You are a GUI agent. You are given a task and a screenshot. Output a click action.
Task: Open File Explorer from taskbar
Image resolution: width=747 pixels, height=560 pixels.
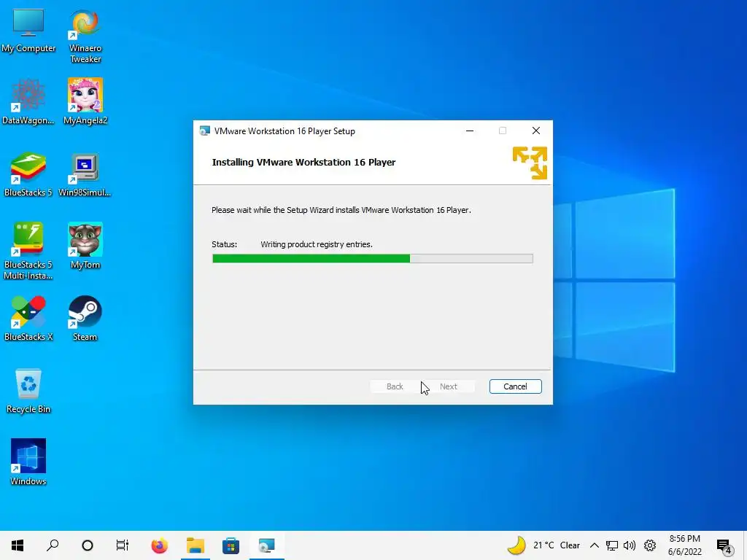click(196, 545)
